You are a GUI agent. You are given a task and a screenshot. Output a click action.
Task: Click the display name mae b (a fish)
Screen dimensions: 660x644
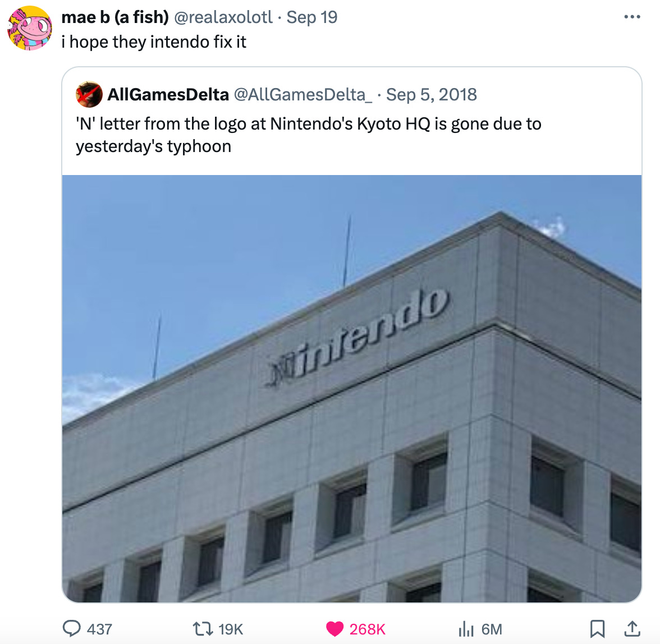coord(115,17)
